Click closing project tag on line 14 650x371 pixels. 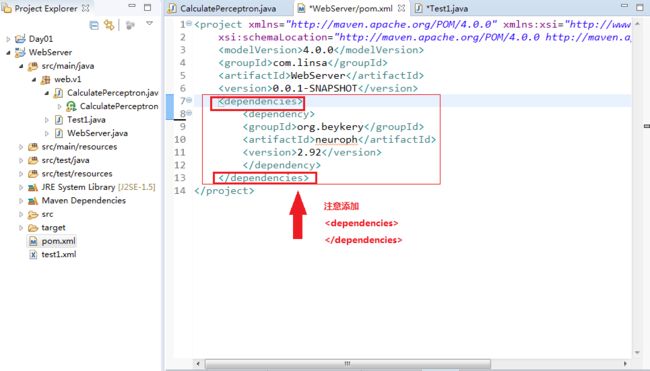224,191
